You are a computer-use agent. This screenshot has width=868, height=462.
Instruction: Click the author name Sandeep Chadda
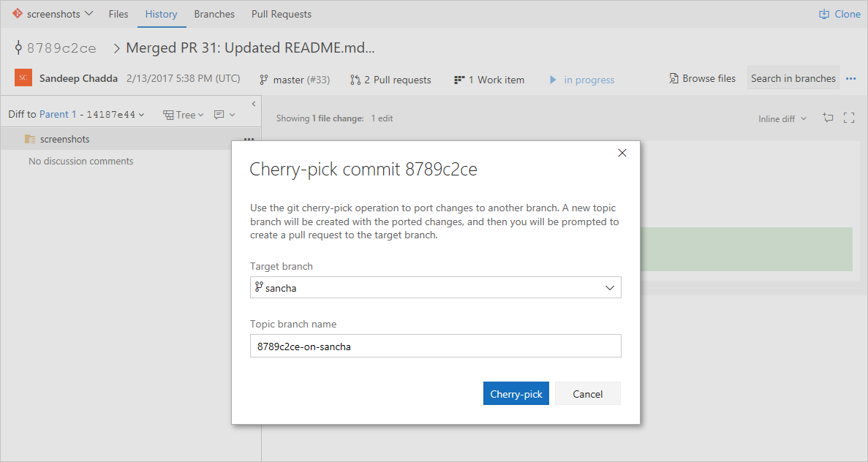point(78,78)
